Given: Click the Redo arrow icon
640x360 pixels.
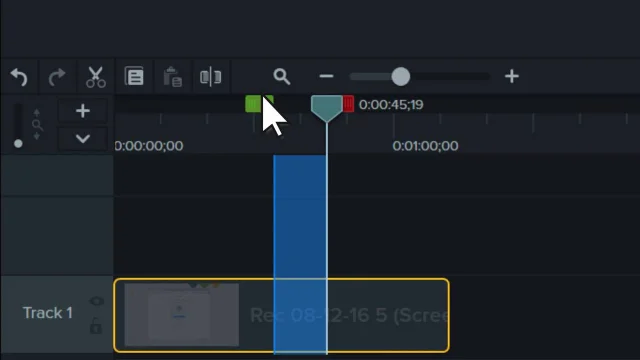Looking at the screenshot, I should (x=57, y=77).
